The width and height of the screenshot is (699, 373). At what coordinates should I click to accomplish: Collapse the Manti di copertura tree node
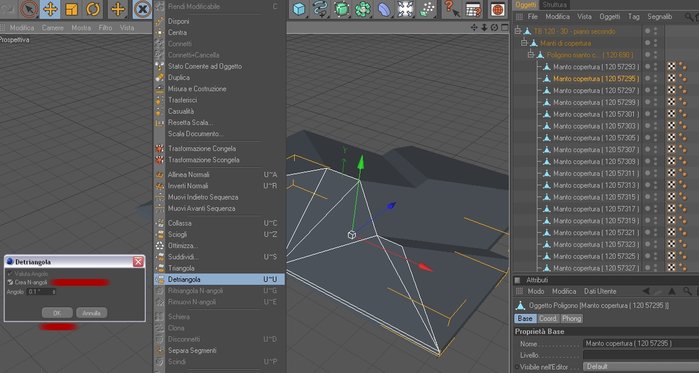pyautogui.click(x=524, y=43)
